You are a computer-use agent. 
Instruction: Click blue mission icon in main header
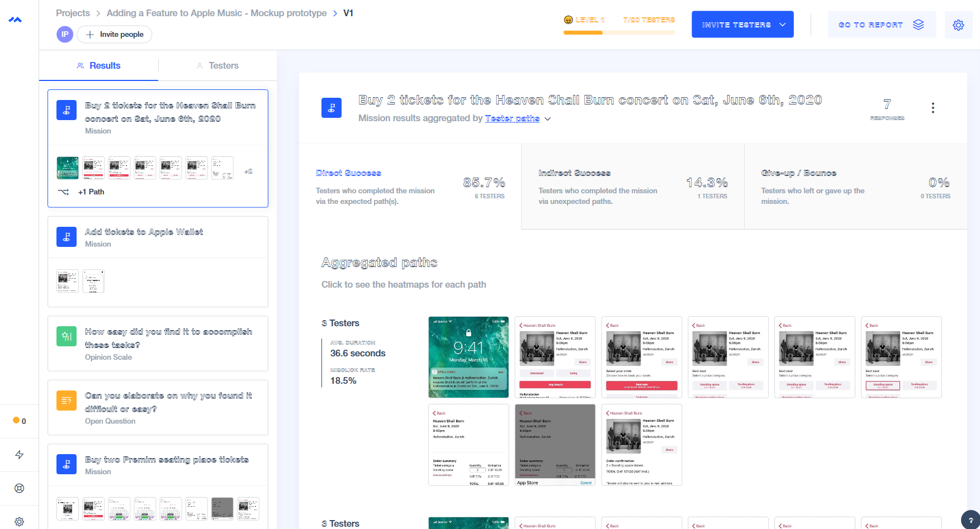point(332,108)
